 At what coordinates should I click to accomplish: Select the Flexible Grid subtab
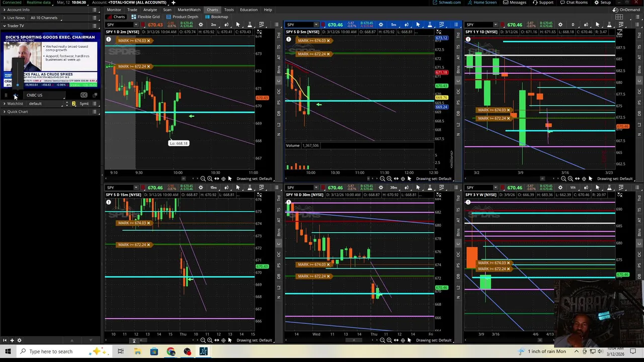pos(145,17)
